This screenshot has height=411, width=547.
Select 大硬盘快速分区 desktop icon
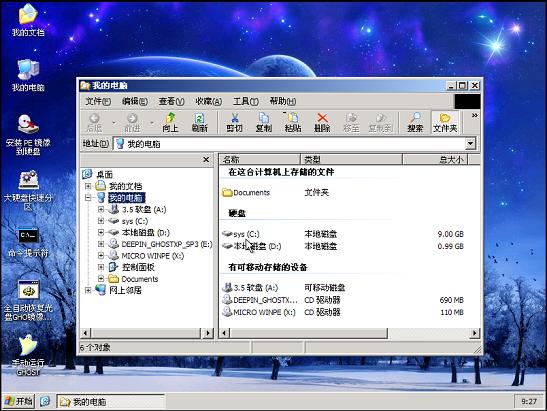pyautogui.click(x=28, y=190)
